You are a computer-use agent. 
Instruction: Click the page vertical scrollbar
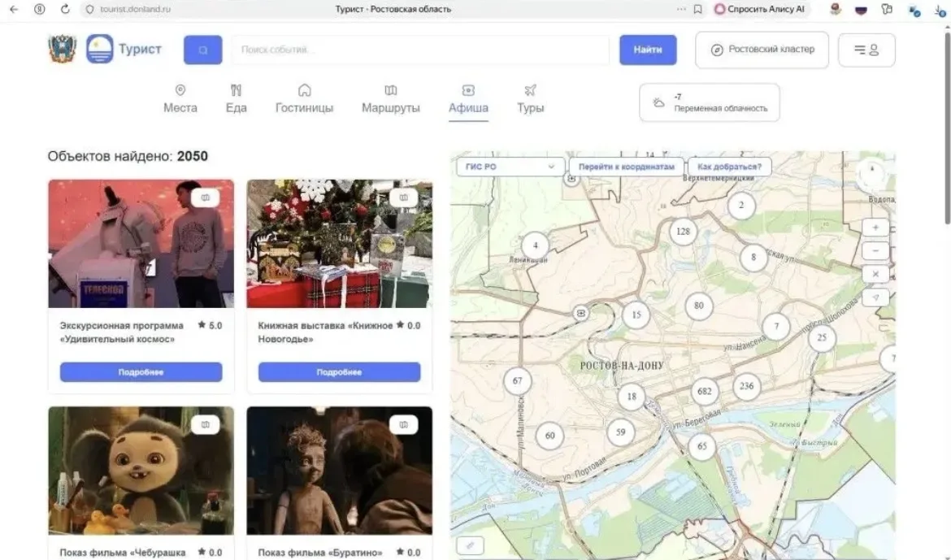[x=946, y=128]
